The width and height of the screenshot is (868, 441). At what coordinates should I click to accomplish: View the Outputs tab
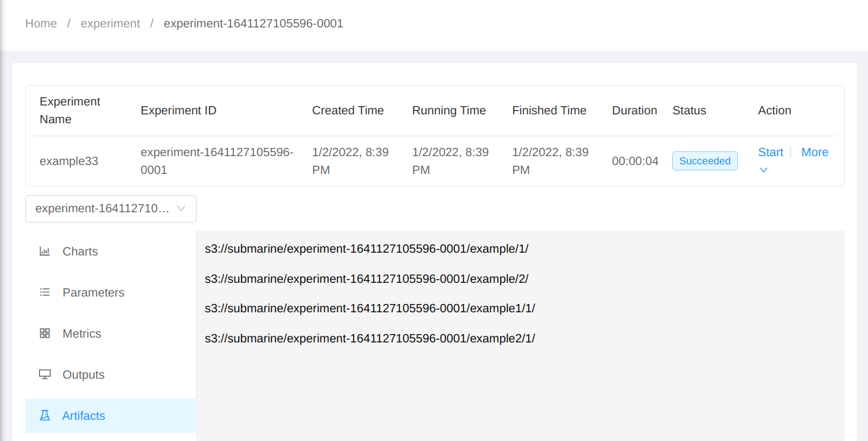click(x=110, y=375)
